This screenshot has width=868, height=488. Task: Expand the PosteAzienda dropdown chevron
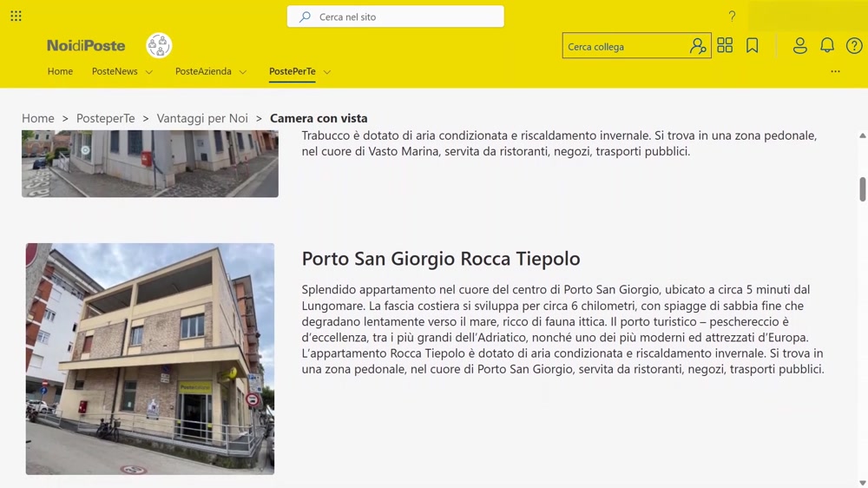pyautogui.click(x=243, y=72)
